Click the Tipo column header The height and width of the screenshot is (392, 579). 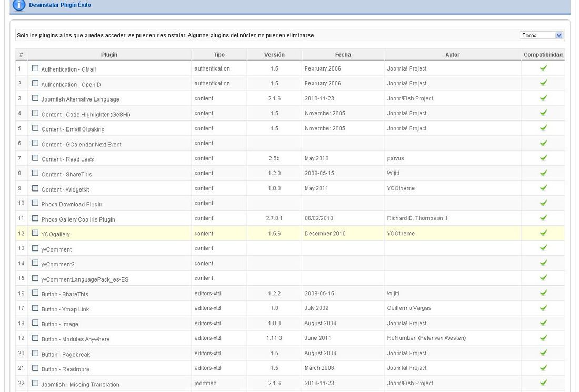tap(219, 55)
